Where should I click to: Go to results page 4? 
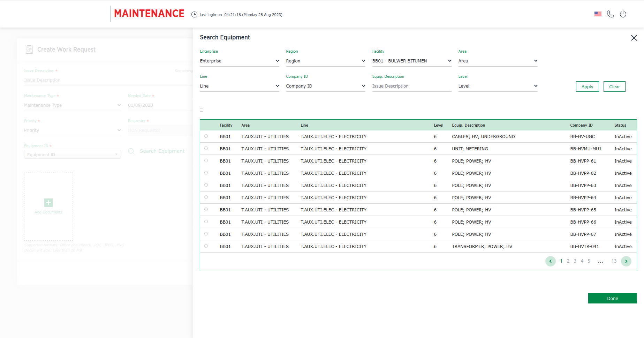click(x=582, y=261)
